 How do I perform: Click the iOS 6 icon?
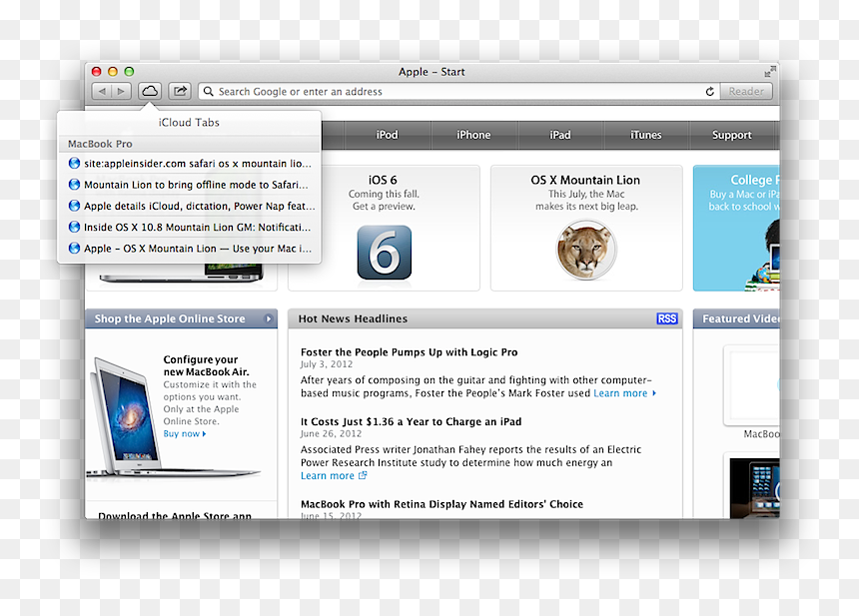click(384, 253)
